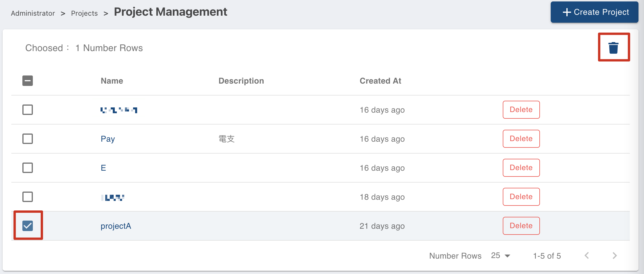Check the checkbox for project E
Screen dimensions: 644x274
click(28, 168)
